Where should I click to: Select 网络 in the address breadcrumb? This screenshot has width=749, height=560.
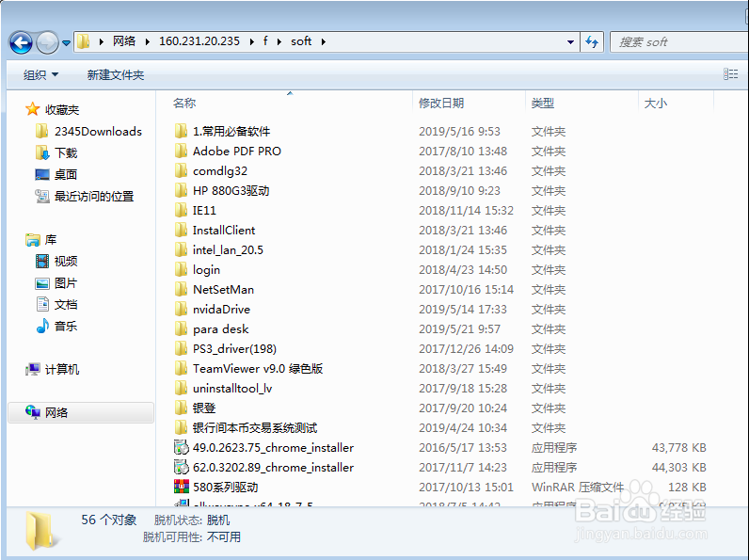(x=124, y=41)
